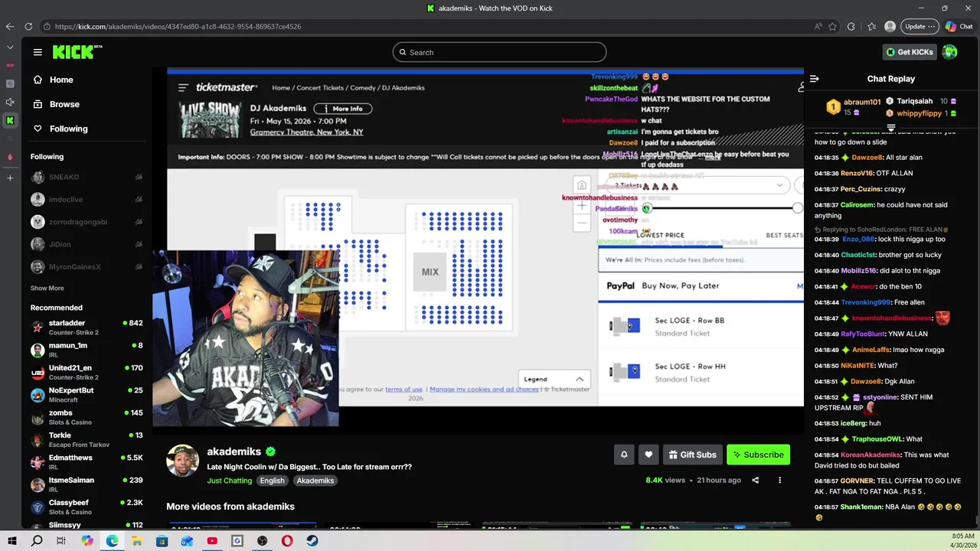Open the akademiks channel avatar
Image resolution: width=980 pixels, height=551 pixels.
point(183,461)
